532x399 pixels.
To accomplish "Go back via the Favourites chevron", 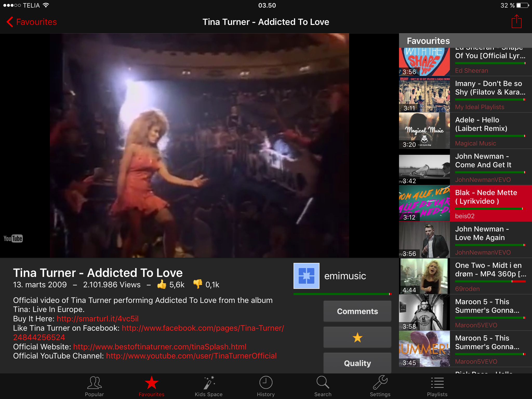I will 31,22.
